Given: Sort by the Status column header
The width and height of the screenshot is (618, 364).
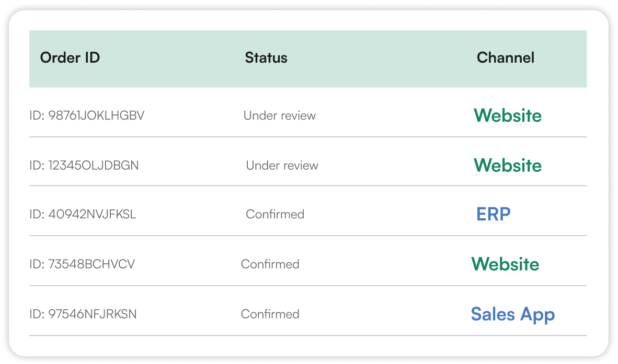Looking at the screenshot, I should pyautogui.click(x=266, y=57).
